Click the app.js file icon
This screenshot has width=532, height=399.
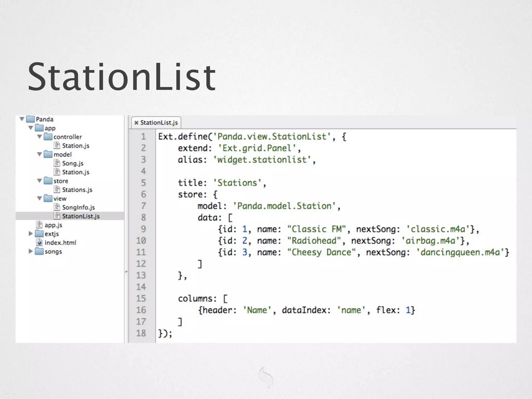click(x=39, y=225)
